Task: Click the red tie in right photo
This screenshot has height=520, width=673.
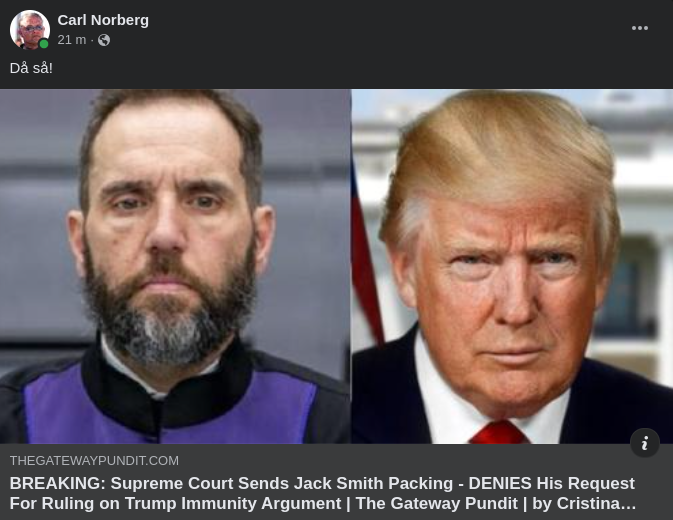Action: 499,433
